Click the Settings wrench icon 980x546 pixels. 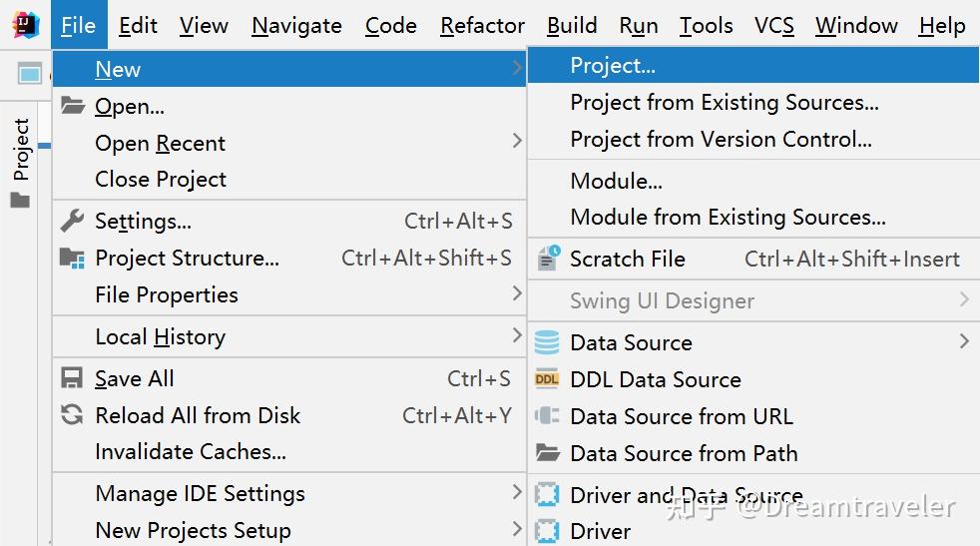[x=72, y=221]
